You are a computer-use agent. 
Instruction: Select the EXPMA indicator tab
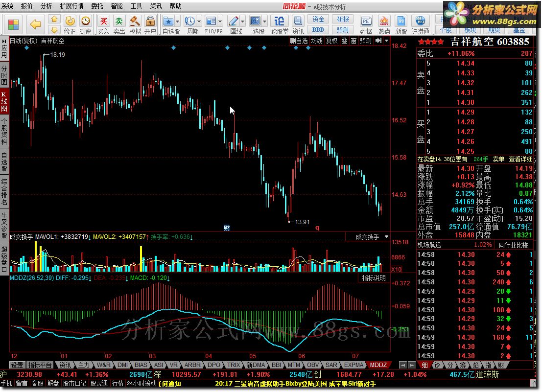coord(353,365)
